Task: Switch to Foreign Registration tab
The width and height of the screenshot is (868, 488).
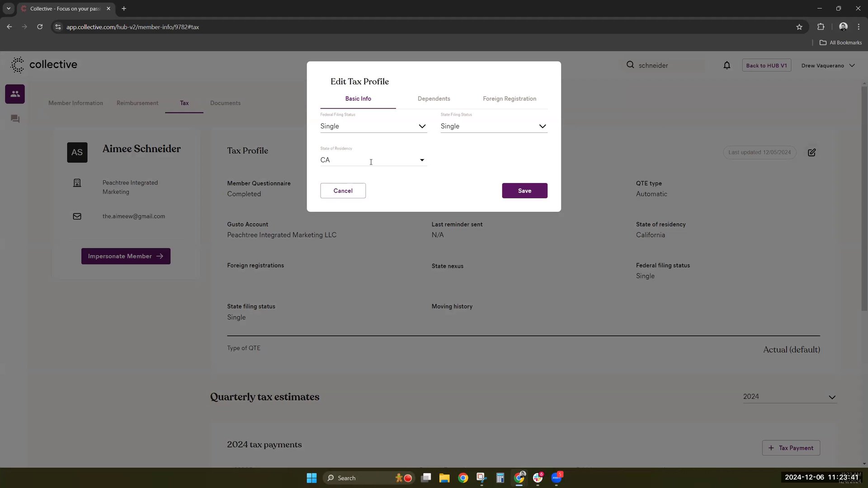Action: [509, 99]
